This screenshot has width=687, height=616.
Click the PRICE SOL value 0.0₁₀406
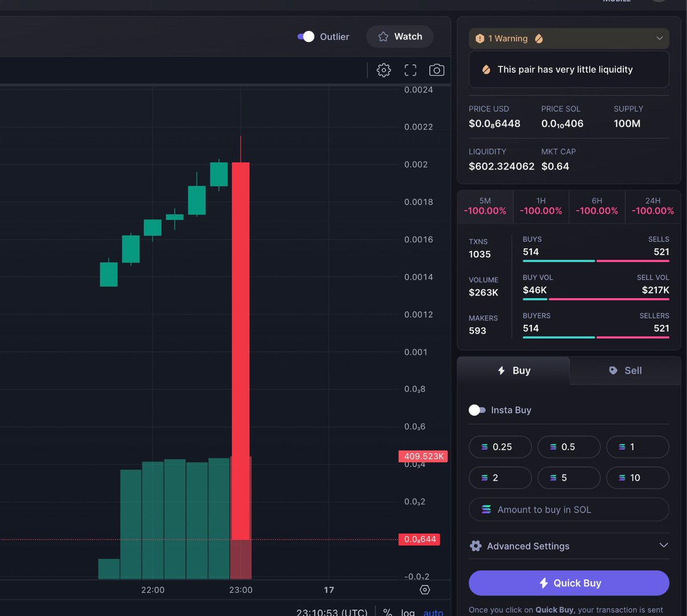pyautogui.click(x=563, y=124)
